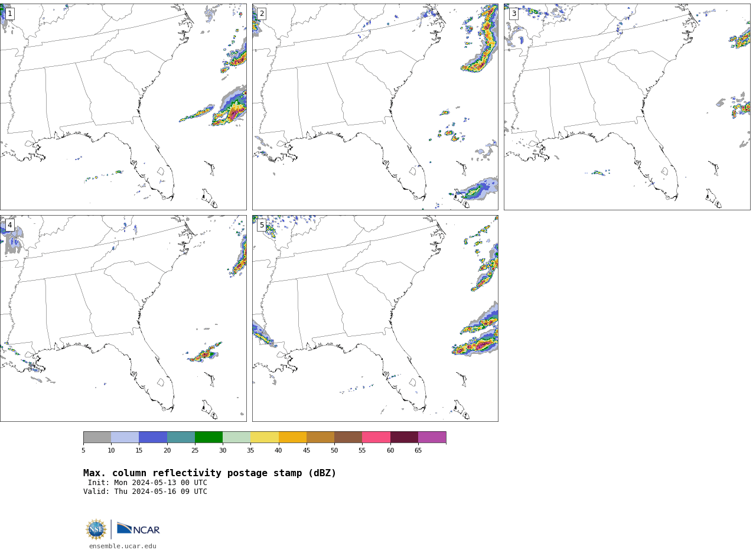Open ensemble member 3 map panel
The height and width of the screenshot is (553, 756).
click(x=627, y=107)
